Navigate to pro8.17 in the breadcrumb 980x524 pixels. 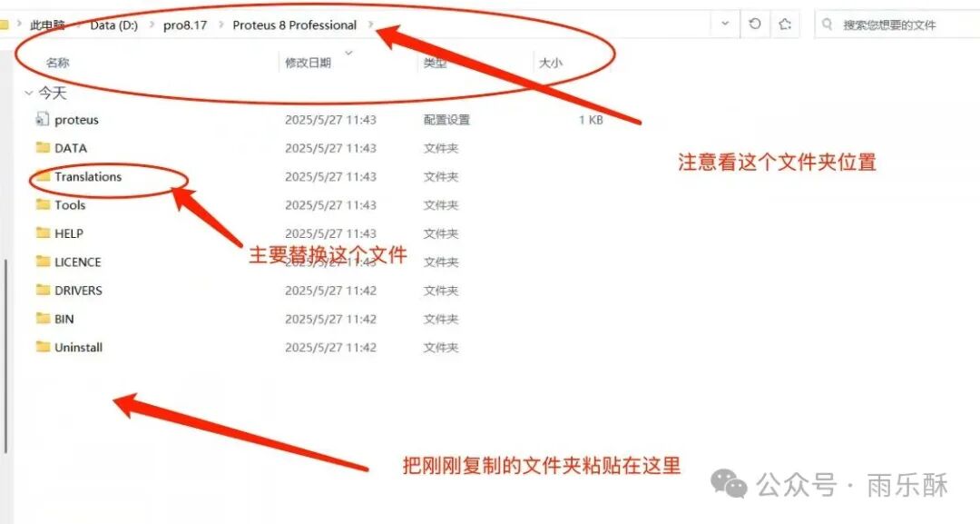pyautogui.click(x=186, y=25)
